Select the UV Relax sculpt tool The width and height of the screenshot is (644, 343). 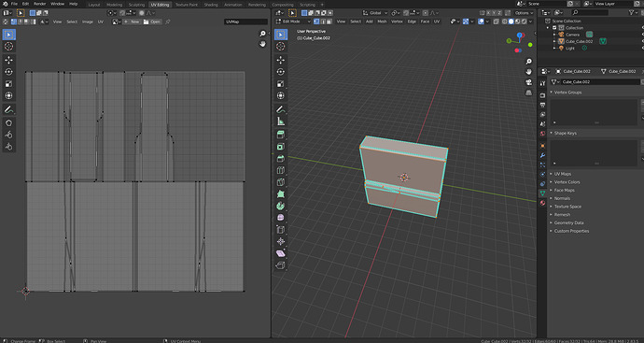click(x=8, y=135)
